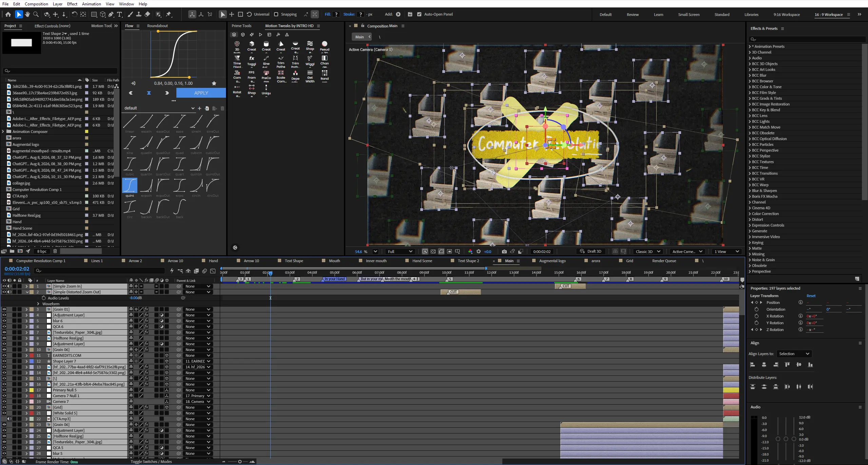Select the quint easing preset
The height and width of the screenshot is (465, 868).
point(130,188)
